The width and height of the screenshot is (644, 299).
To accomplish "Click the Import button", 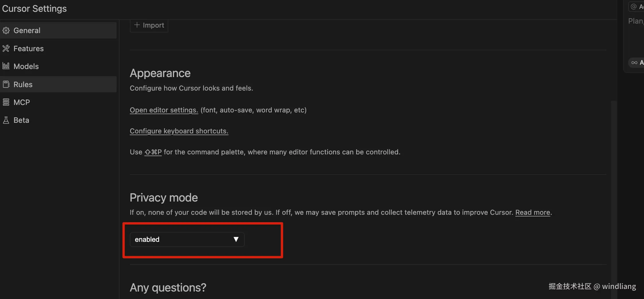I will pyautogui.click(x=149, y=25).
